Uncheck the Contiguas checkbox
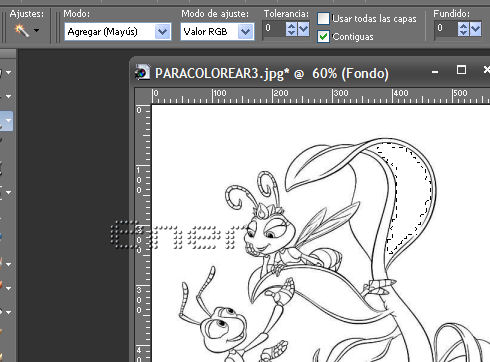 323,37
